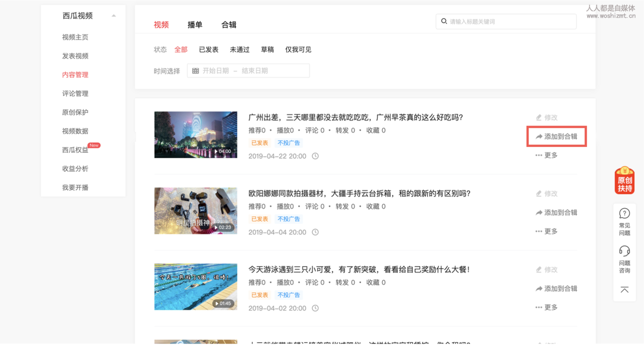Open the 欧阳娜娜同款拍摄器材 video title
This screenshot has width=644, height=346.
click(x=359, y=194)
